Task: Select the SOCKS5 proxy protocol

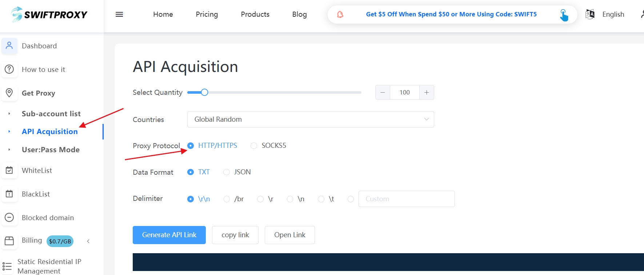Action: 254,146
